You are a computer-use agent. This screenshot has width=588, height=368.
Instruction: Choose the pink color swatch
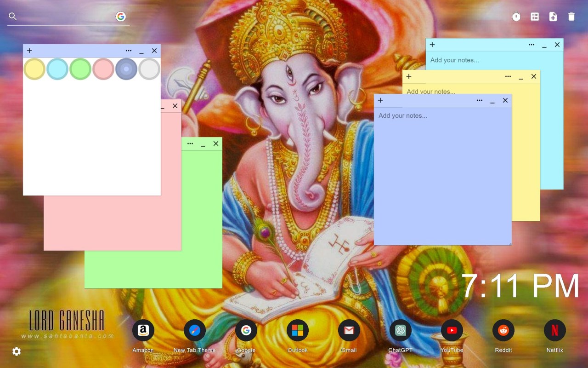(103, 69)
